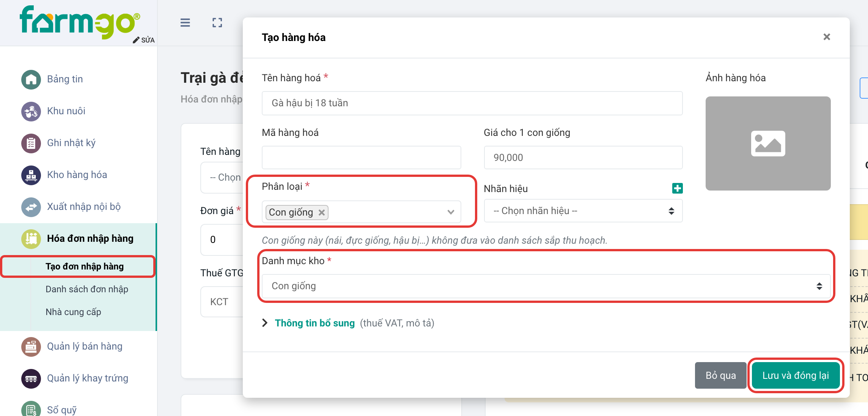
Task: Click the Xuất nhập nội bộ arrows icon
Action: [31, 207]
